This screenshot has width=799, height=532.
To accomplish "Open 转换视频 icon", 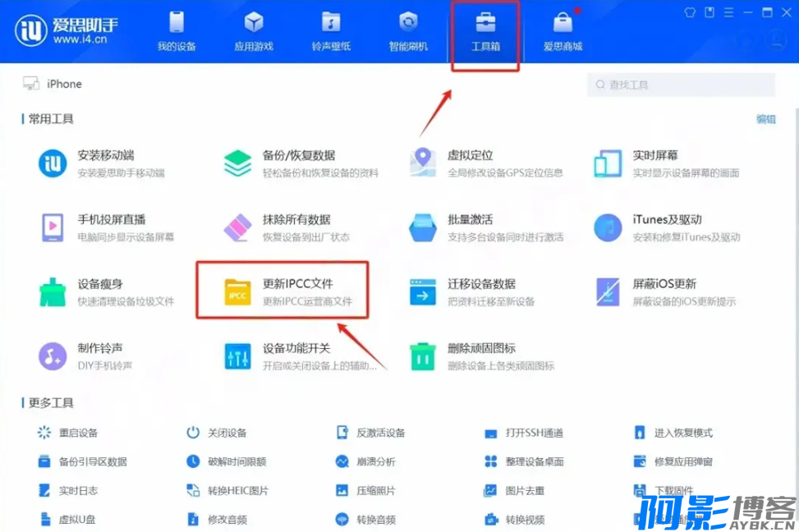I will [x=491, y=519].
